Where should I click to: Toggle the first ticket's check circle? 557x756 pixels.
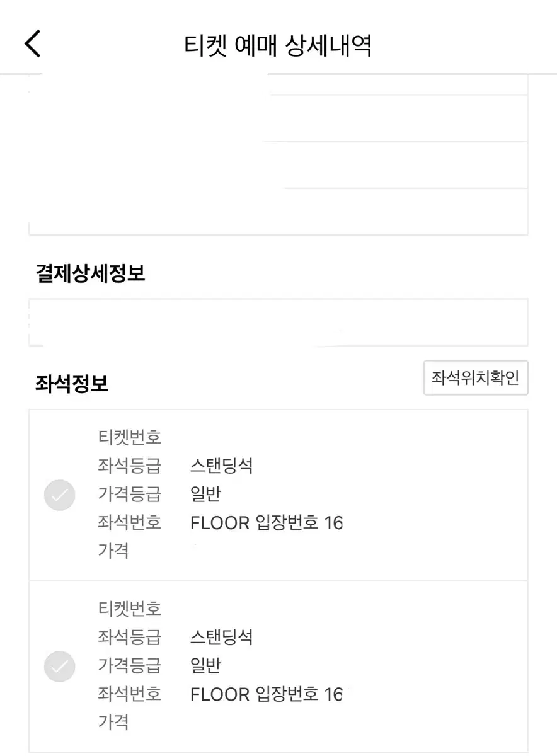point(60,495)
